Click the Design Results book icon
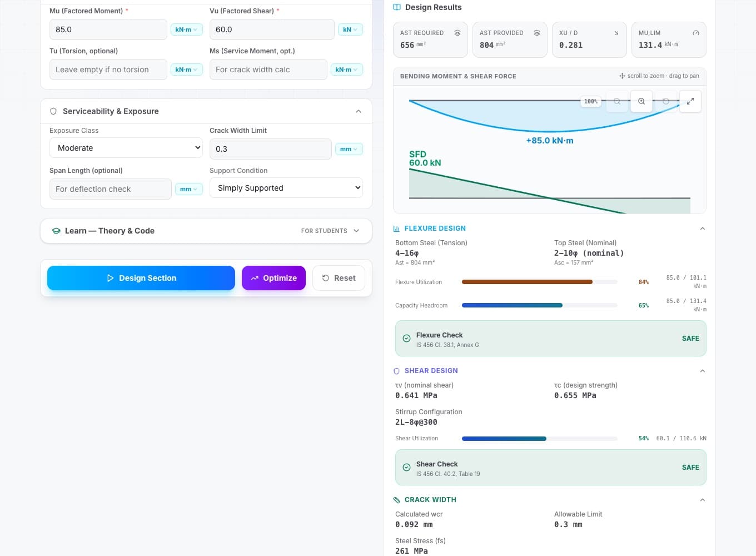Viewport: 756px width, 556px height. tap(397, 7)
